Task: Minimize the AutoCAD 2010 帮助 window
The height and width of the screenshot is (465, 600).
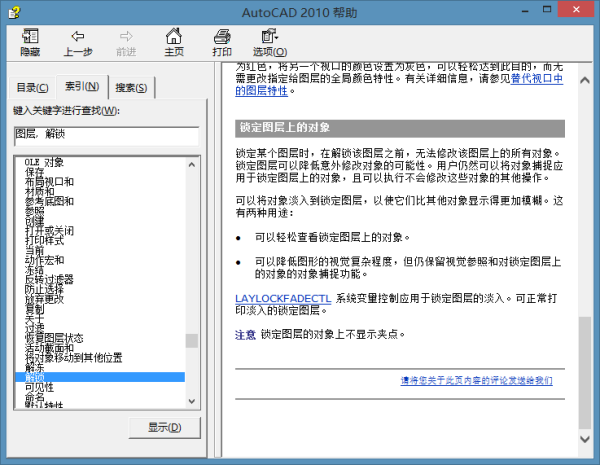Action: pos(525,10)
